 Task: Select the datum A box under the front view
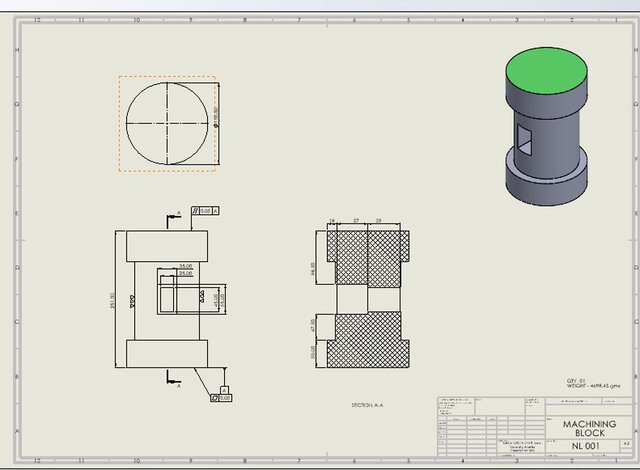point(224,390)
